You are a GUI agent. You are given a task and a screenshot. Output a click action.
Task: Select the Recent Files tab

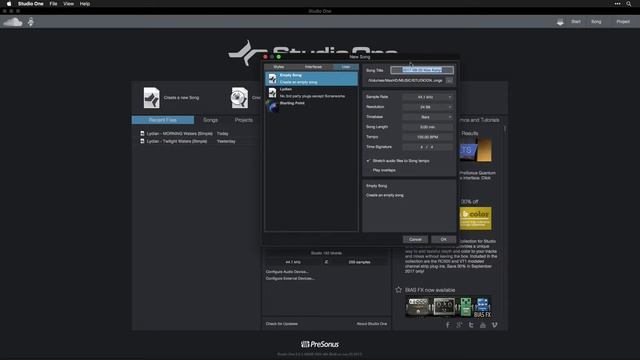[163, 120]
